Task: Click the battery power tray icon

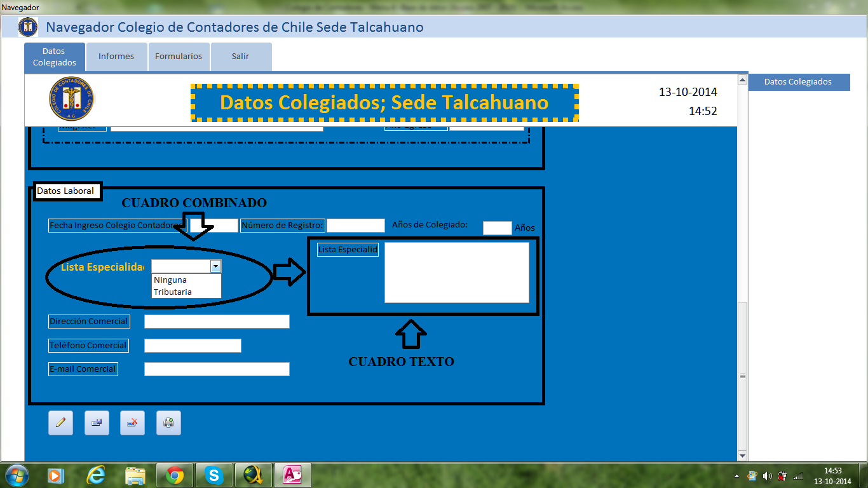Action: [x=783, y=475]
